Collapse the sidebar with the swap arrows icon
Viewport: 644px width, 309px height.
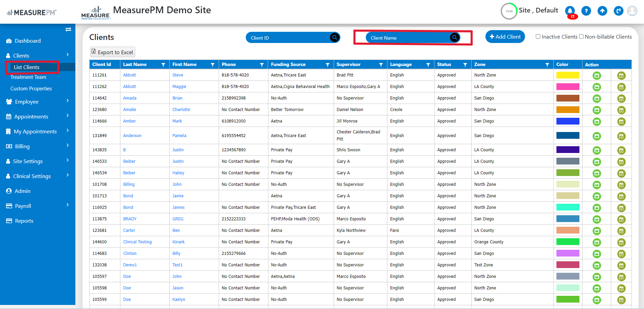[x=68, y=29]
